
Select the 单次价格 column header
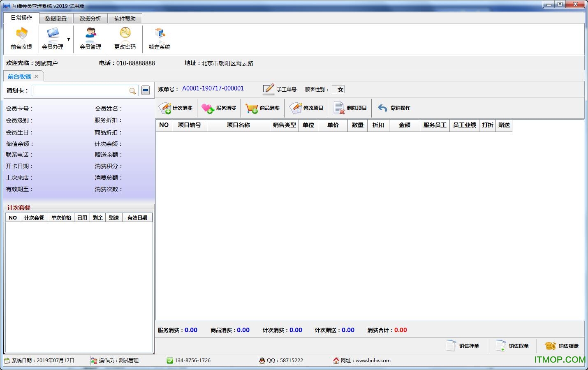click(61, 217)
